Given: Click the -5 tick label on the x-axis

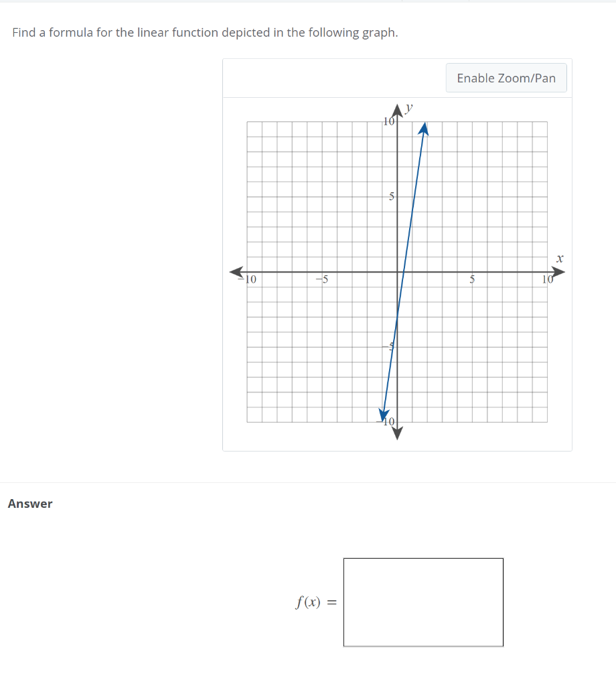Looking at the screenshot, I should click(x=322, y=279).
